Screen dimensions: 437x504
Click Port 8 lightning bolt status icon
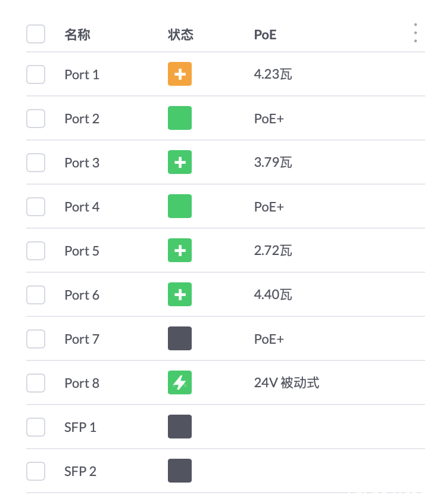180,382
